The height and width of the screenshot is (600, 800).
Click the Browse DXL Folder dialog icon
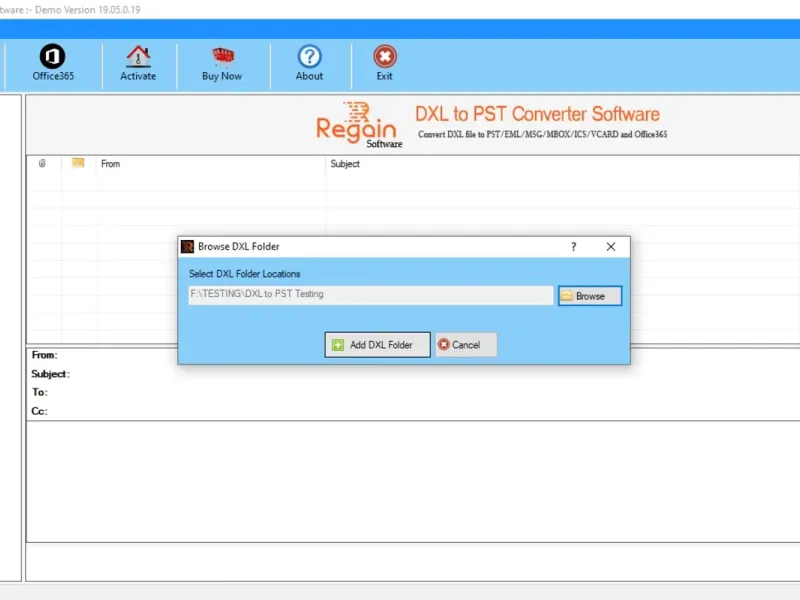coord(187,246)
